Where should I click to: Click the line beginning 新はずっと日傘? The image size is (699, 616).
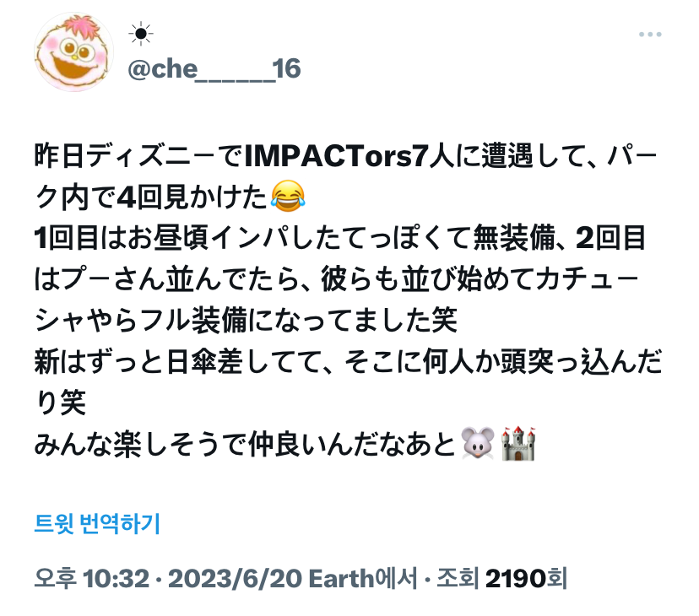click(348, 361)
